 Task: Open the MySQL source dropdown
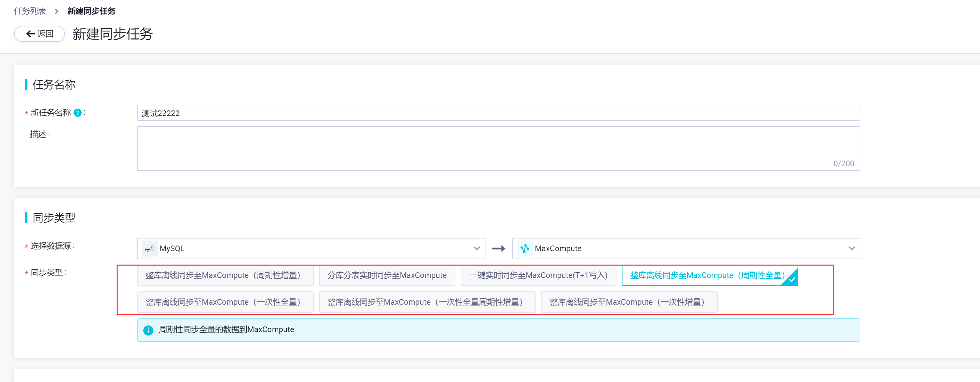tap(311, 249)
